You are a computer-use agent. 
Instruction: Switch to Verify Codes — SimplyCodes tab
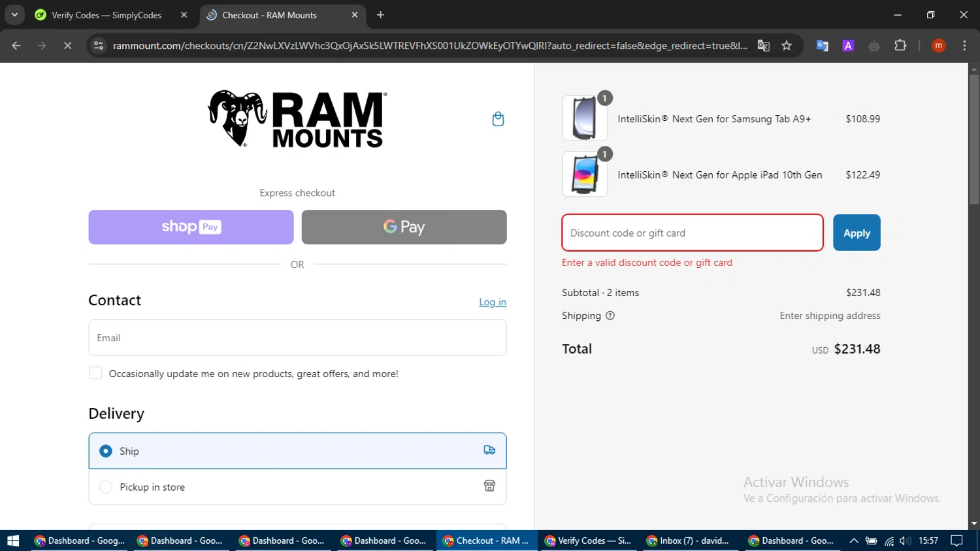coord(106,15)
